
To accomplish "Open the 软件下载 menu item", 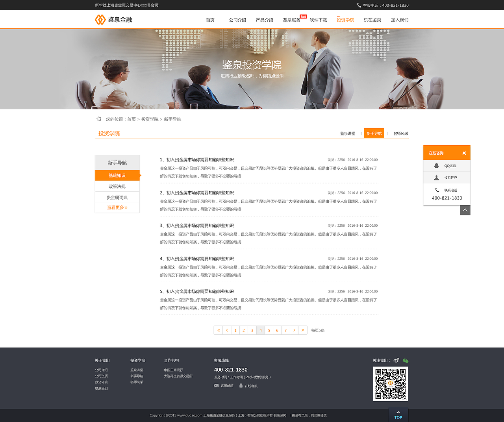I will pos(318,20).
